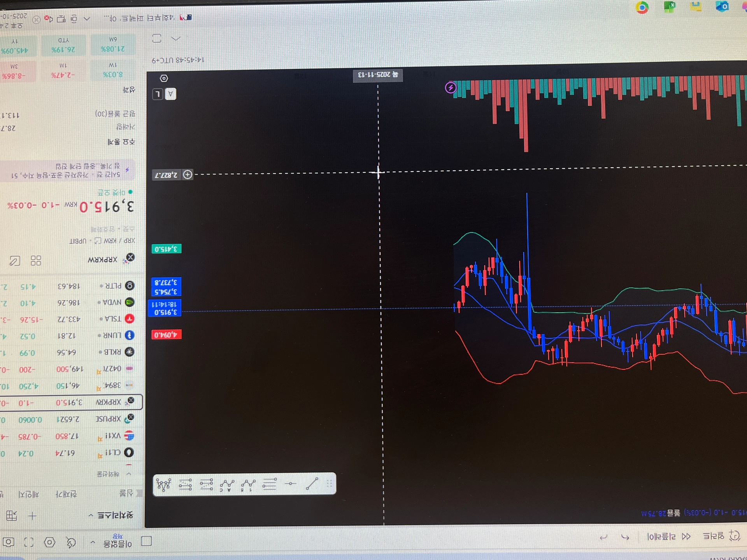747x560 pixels.
Task: Click the chart settings gear on price axis
Action: 164,79
